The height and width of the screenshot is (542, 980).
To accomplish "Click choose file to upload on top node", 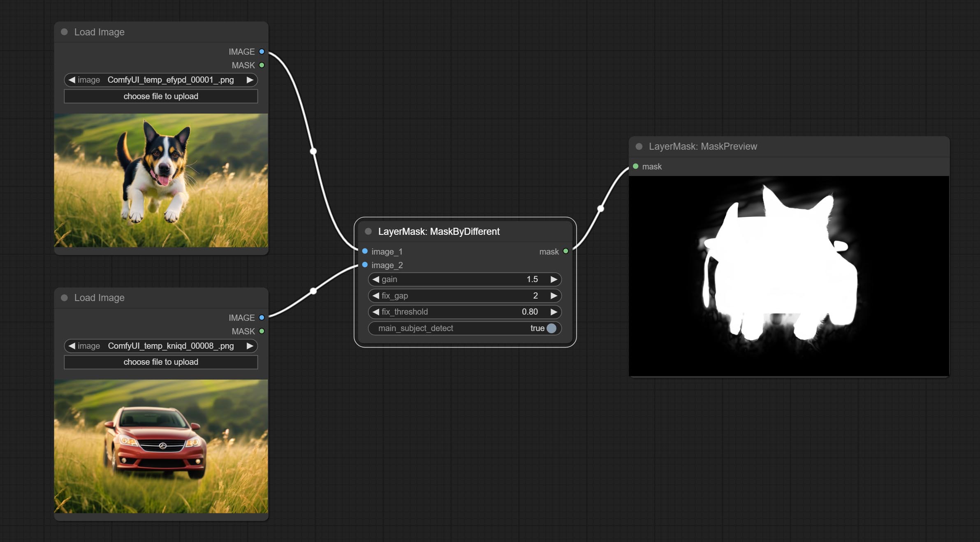I will point(160,95).
